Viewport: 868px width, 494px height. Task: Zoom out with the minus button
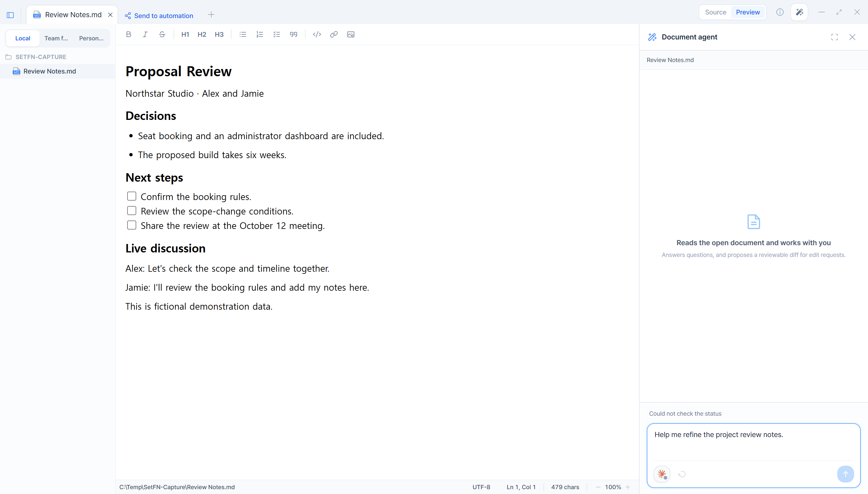point(598,487)
